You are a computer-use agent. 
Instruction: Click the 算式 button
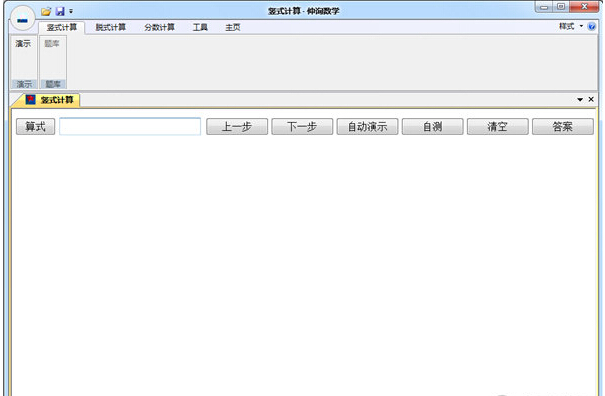pos(35,127)
